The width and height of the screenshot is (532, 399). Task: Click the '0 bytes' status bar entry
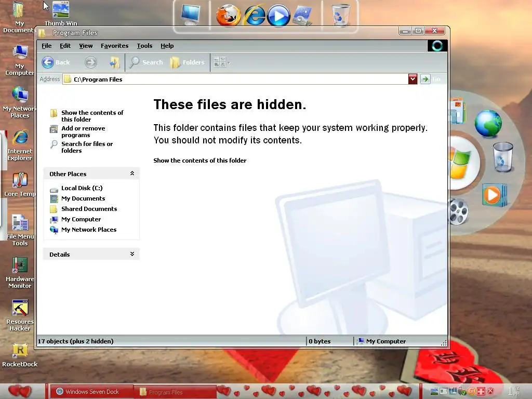coord(320,341)
